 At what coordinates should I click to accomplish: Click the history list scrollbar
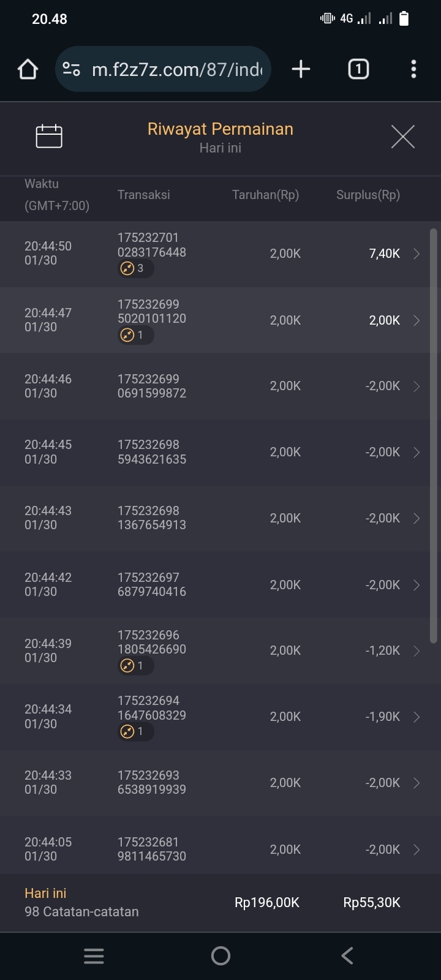(434, 435)
